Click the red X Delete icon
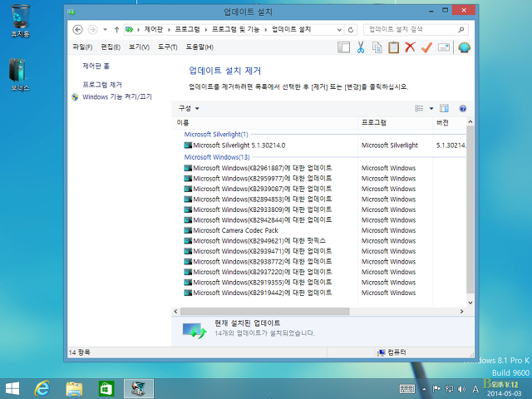This screenshot has width=532, height=399. pos(410,47)
